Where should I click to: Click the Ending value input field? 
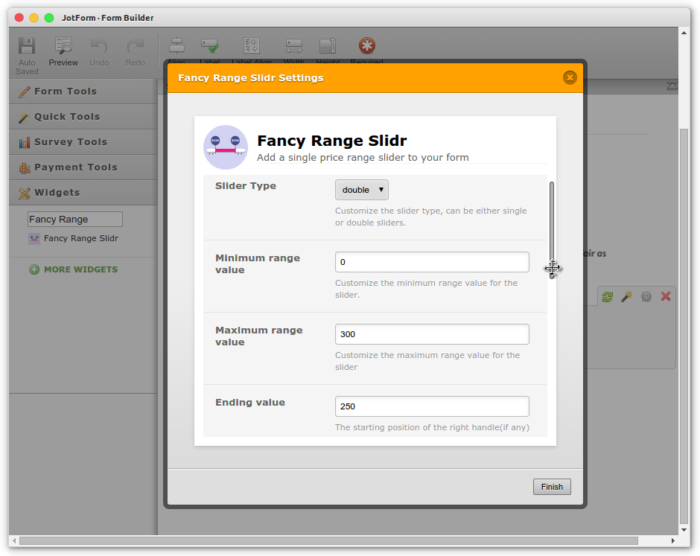(x=432, y=406)
